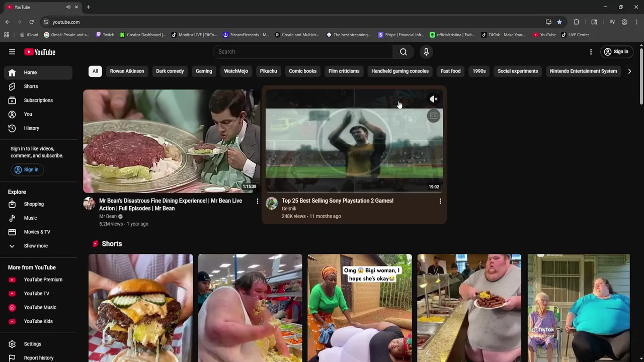The height and width of the screenshot is (362, 644).
Task: Open Settings in sidebar
Action: pos(38,344)
